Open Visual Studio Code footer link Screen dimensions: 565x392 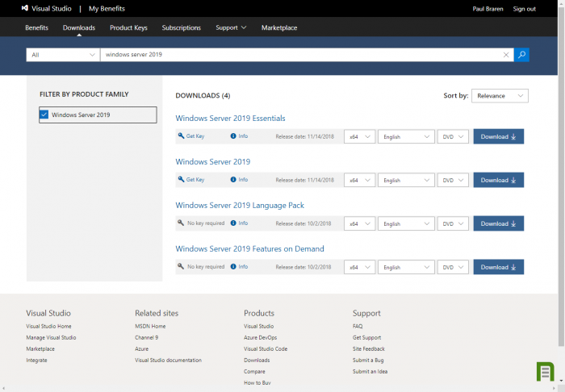(x=266, y=348)
